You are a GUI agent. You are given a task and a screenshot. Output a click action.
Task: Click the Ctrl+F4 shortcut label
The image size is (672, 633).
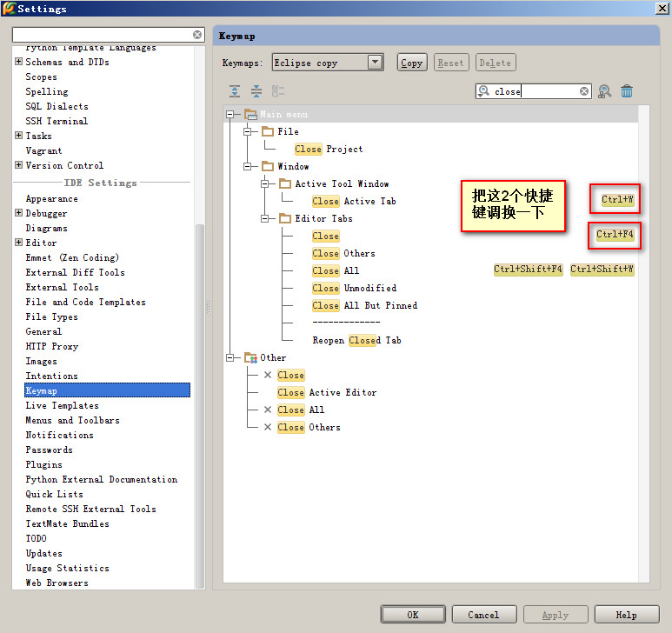tap(615, 235)
